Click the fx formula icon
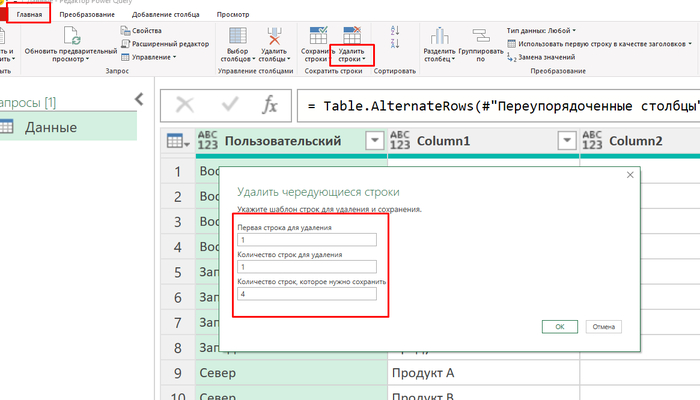The width and height of the screenshot is (700, 400). pos(270,105)
